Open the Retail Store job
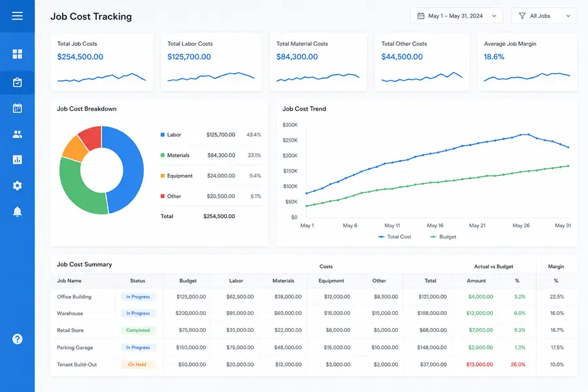588x392 pixels. click(314, 330)
